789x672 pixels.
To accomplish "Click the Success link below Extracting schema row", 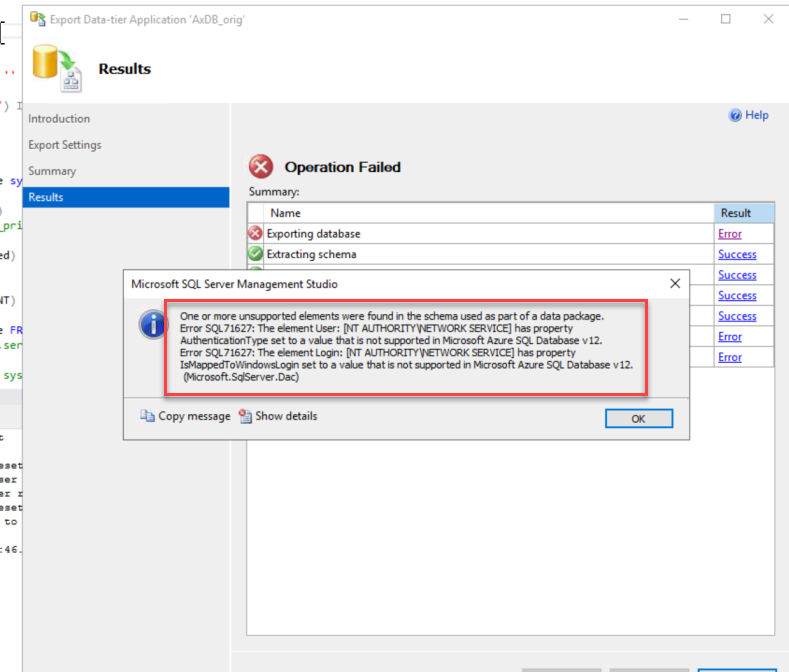I will click(x=737, y=275).
